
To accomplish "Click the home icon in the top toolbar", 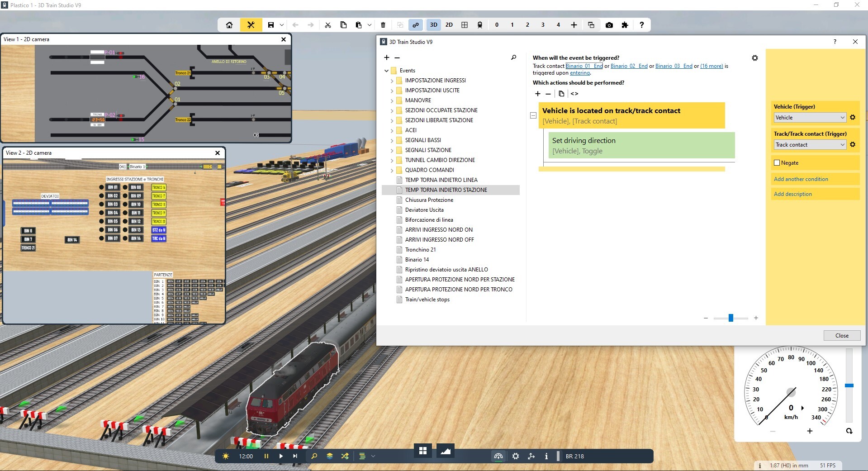I will coord(229,25).
